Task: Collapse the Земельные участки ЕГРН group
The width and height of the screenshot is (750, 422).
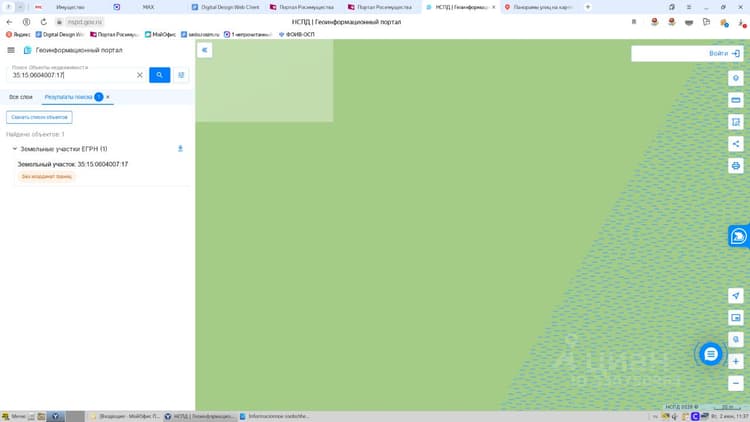Action: [14, 149]
